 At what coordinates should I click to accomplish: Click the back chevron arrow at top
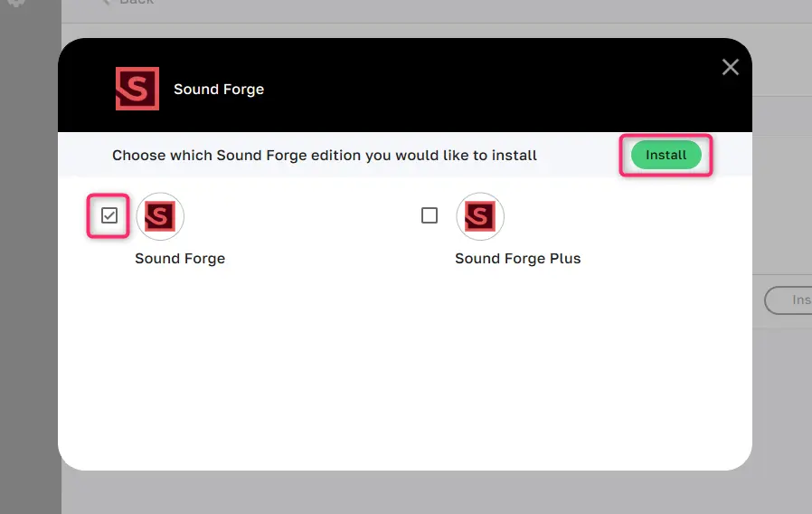[x=106, y=2]
